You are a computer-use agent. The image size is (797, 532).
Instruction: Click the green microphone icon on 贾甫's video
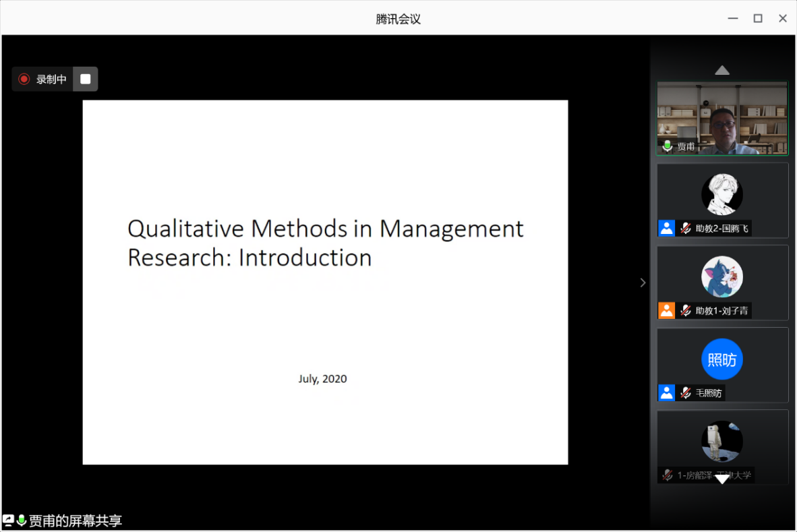(668, 146)
